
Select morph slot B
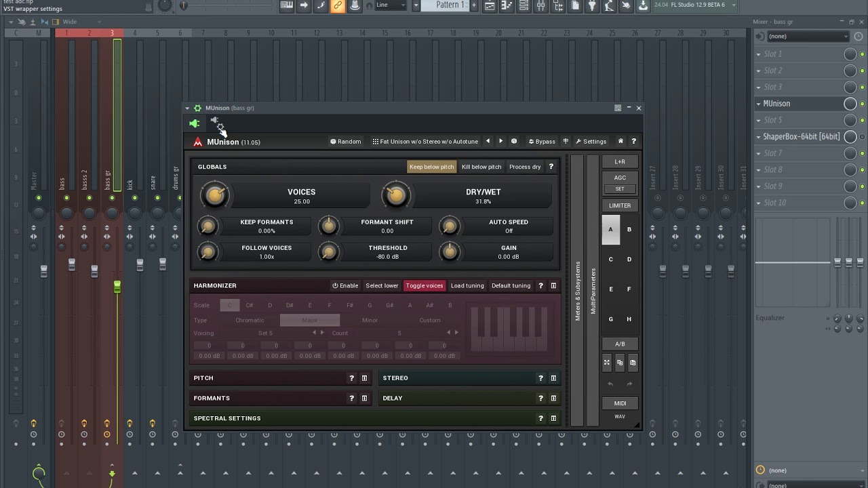point(629,230)
